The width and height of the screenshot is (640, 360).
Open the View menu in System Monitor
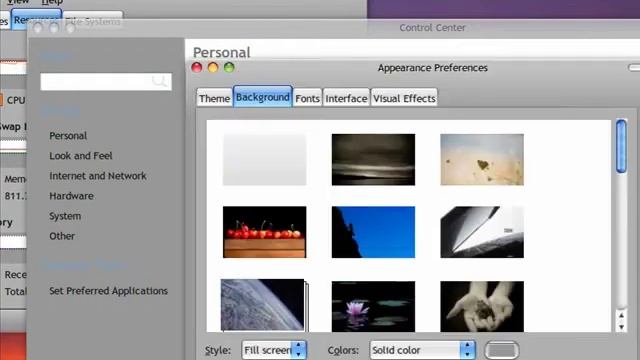18,2
